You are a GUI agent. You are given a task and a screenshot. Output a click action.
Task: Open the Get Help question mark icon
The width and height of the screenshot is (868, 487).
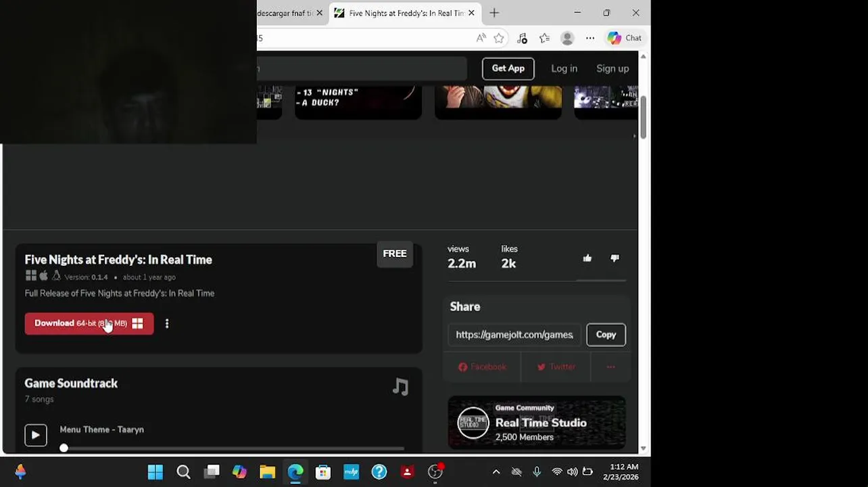coord(379,471)
